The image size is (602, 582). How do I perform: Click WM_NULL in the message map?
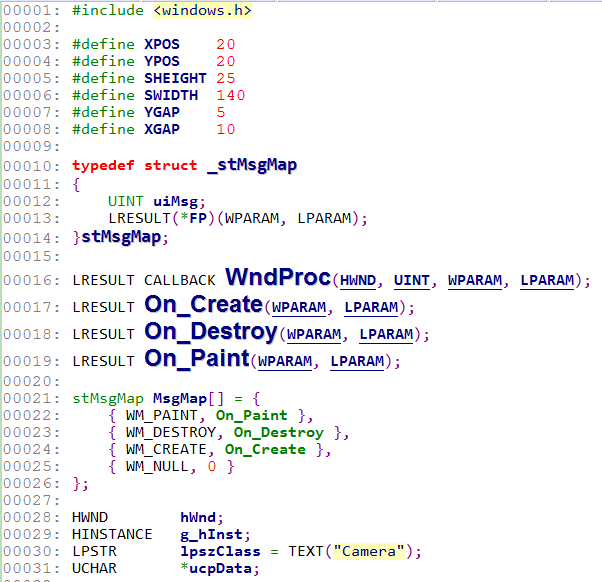[157, 466]
